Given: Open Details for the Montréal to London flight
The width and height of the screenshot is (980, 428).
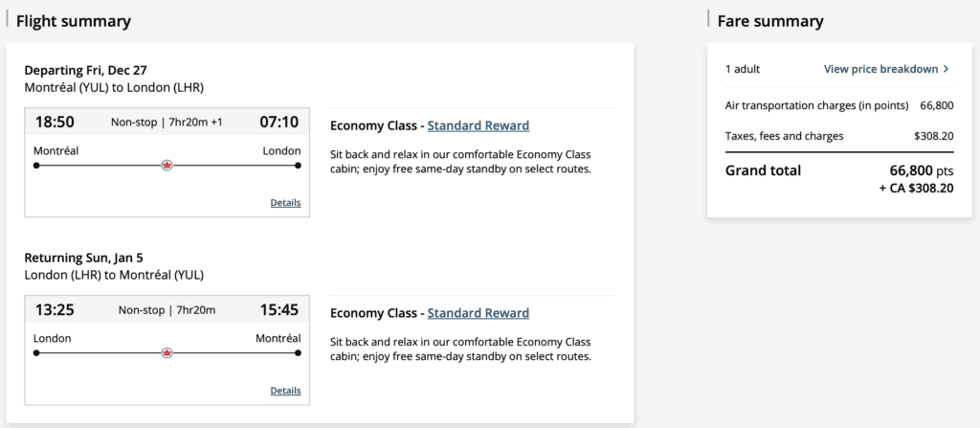Looking at the screenshot, I should click(x=285, y=203).
